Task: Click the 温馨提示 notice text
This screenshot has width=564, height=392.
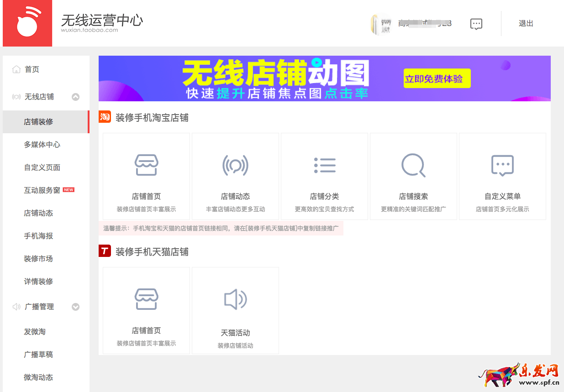Action: point(221,228)
